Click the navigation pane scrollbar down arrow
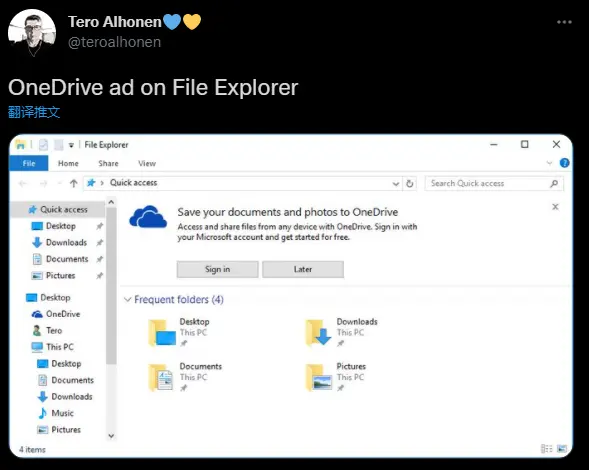Viewport: 589px width, 470px height. (111, 436)
